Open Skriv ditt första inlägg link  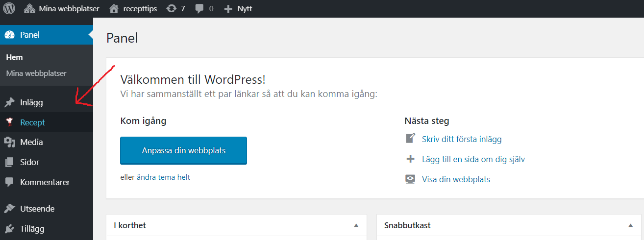462,139
